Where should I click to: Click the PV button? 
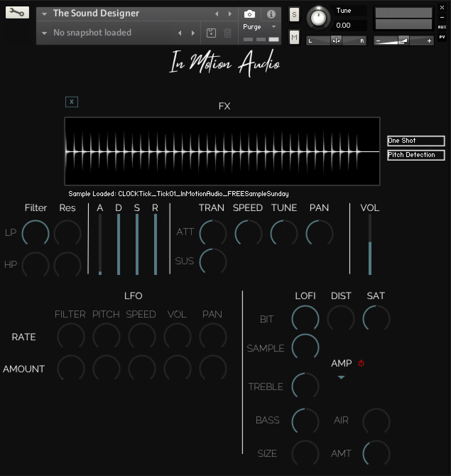[442, 37]
